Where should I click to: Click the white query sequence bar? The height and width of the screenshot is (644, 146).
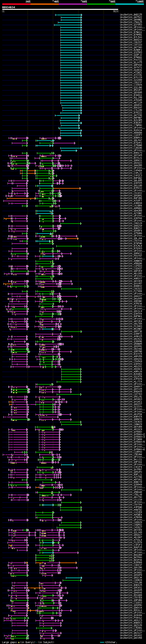coord(60,10)
